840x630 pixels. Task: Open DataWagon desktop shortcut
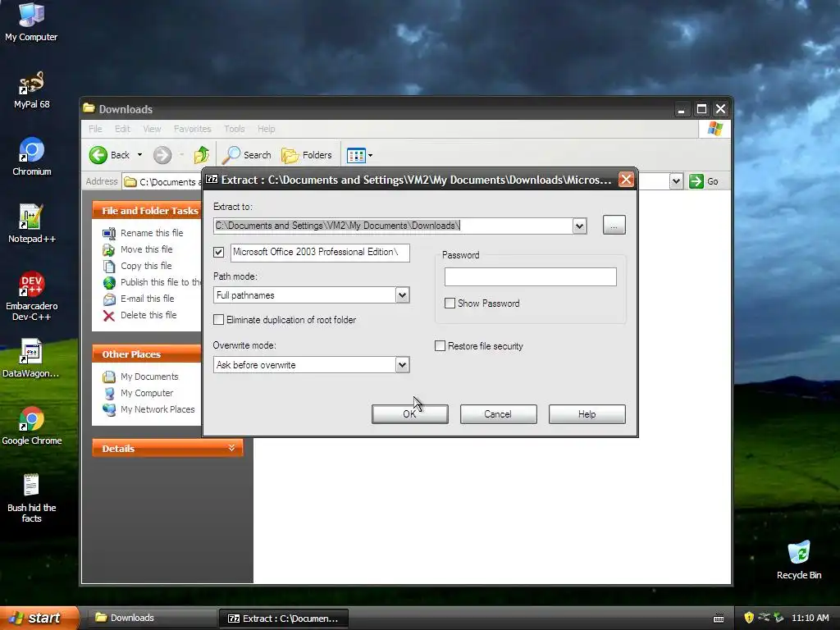coord(31,358)
